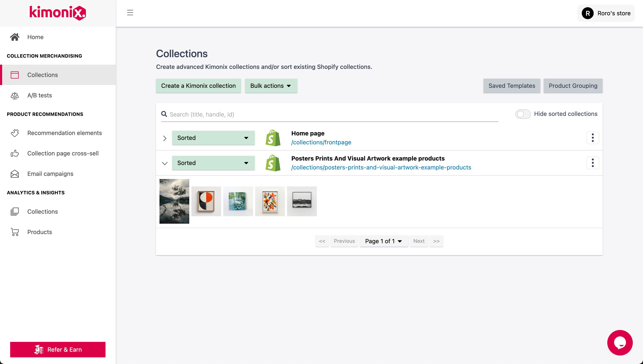This screenshot has height=364, width=643.
Task: Open the /collections/frontpage link
Action: pos(321,142)
